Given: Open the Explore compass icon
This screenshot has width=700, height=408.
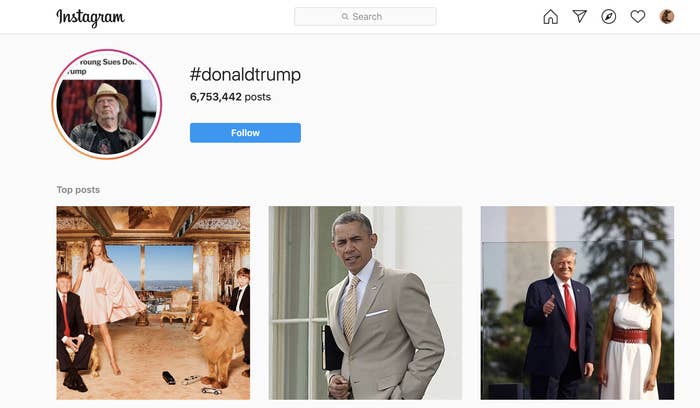Looking at the screenshot, I should pos(608,17).
